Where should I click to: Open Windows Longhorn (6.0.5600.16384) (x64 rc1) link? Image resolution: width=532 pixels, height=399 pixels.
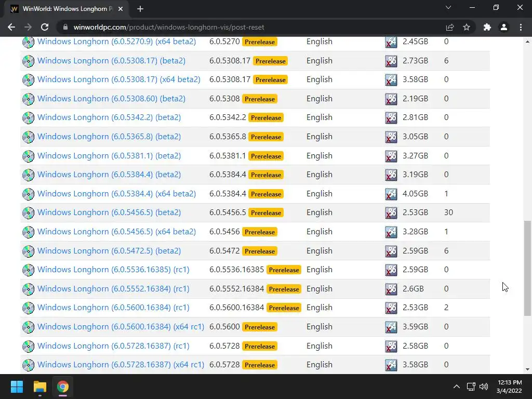pyautogui.click(x=121, y=327)
